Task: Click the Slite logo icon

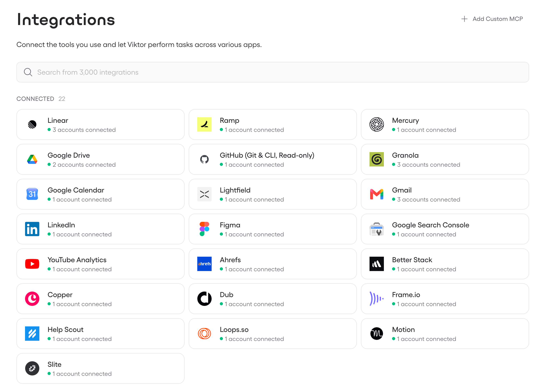Action: pyautogui.click(x=32, y=368)
